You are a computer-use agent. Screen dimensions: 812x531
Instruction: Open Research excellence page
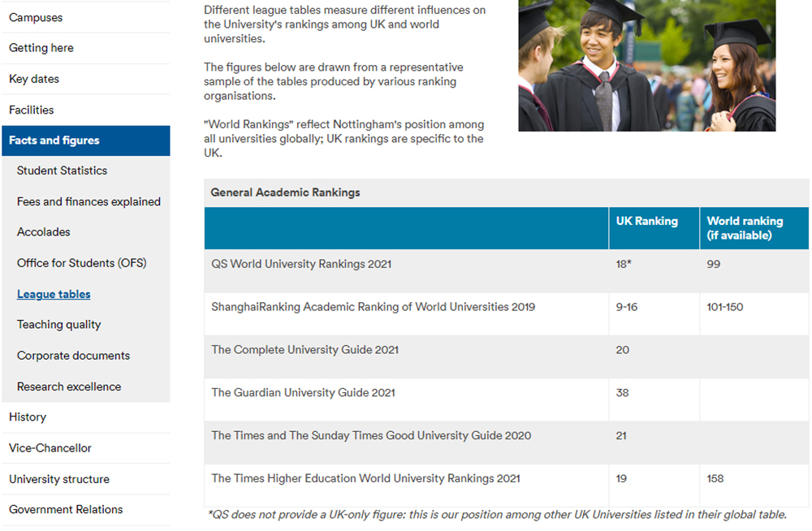point(69,386)
